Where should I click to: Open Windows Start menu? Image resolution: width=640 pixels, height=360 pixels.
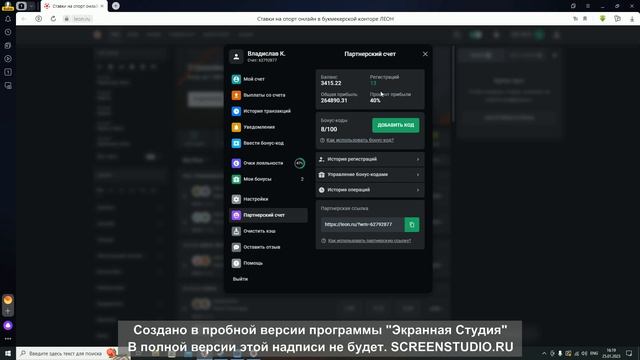point(8,353)
